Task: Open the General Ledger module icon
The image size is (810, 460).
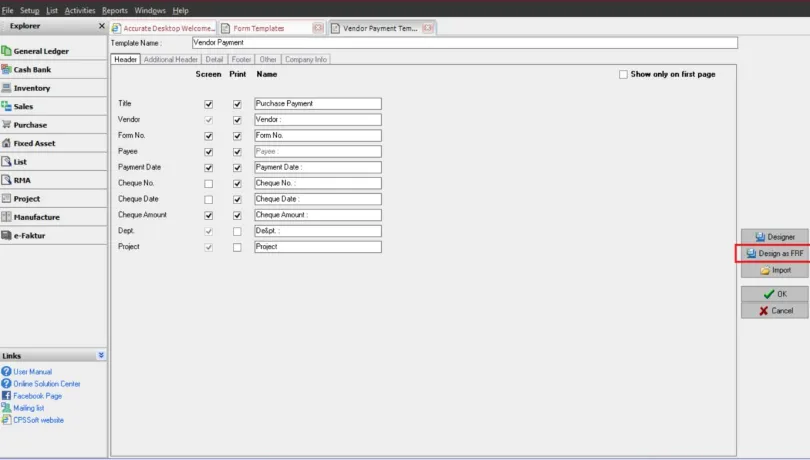Action: pos(7,51)
